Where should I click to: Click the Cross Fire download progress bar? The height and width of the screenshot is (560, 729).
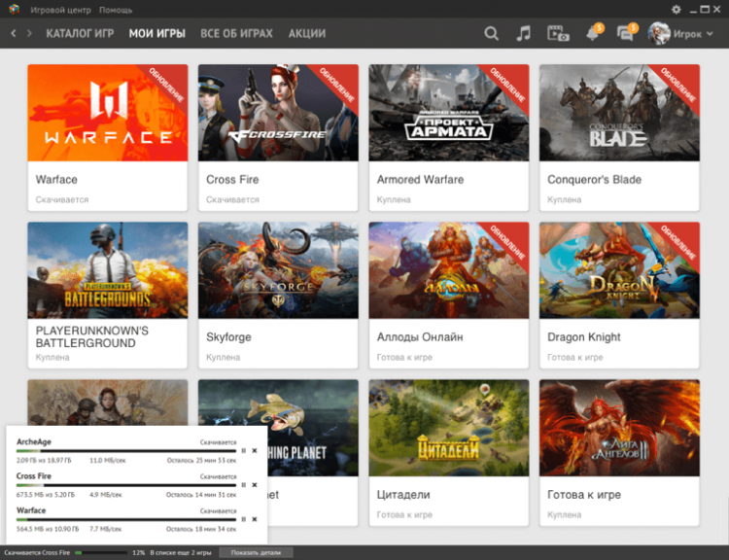pyautogui.click(x=126, y=484)
